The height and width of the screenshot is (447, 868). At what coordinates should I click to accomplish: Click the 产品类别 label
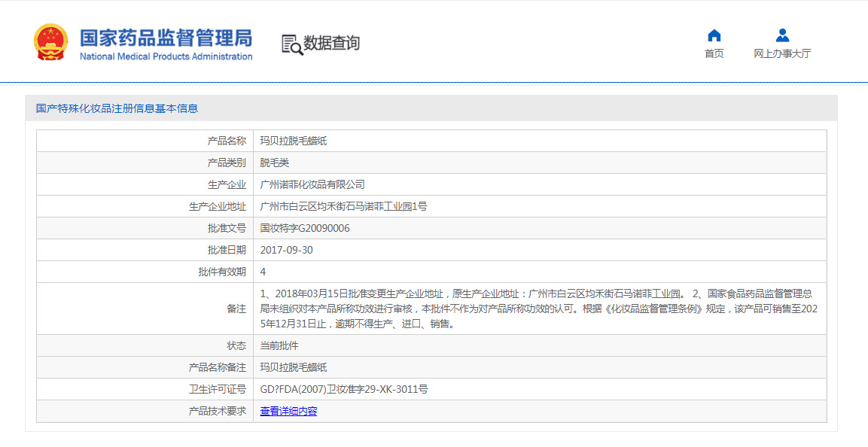pos(227,163)
